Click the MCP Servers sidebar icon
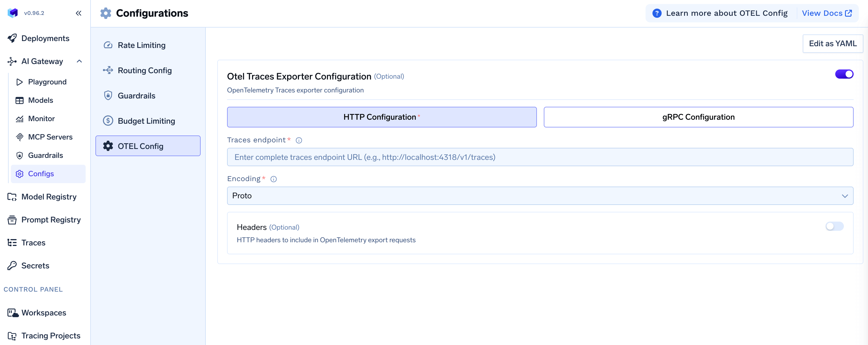Screen dimensions: 868x345 click(20, 137)
